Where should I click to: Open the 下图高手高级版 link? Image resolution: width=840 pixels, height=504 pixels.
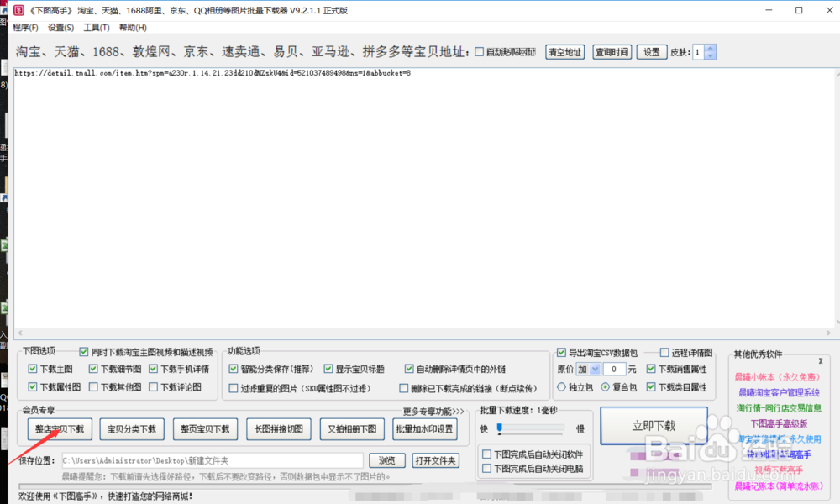click(x=779, y=423)
